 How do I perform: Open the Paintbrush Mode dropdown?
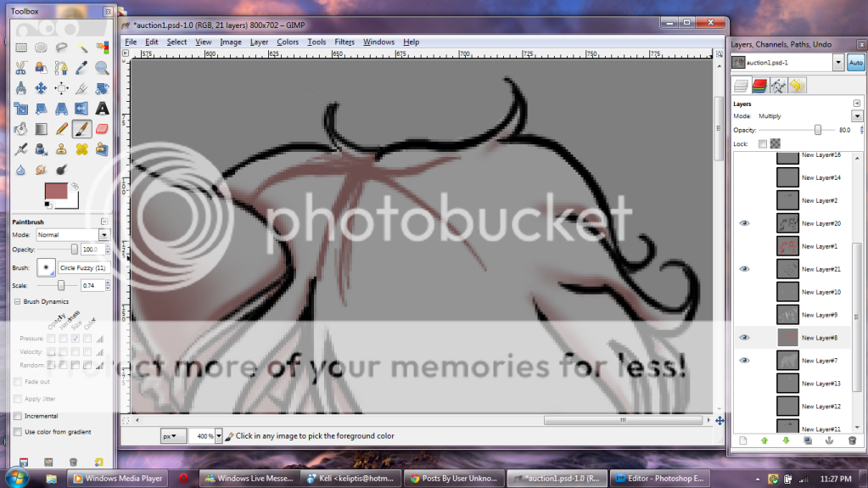pos(104,234)
